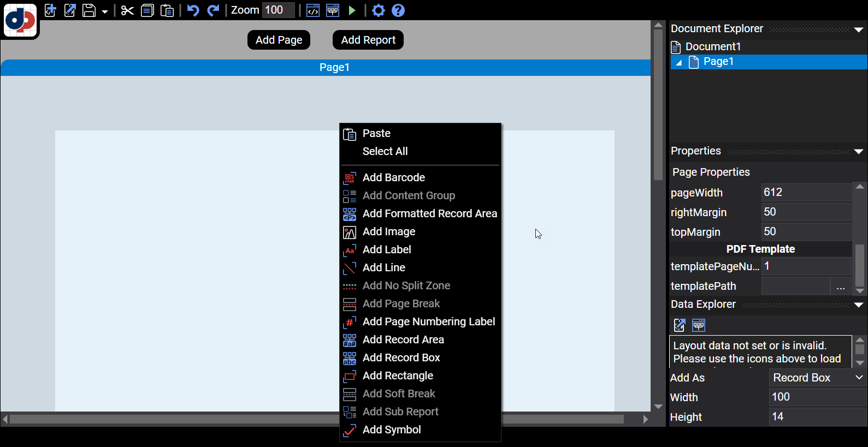The width and height of the screenshot is (868, 447).
Task: Collapse the Data Explorer panel
Action: [858, 305]
